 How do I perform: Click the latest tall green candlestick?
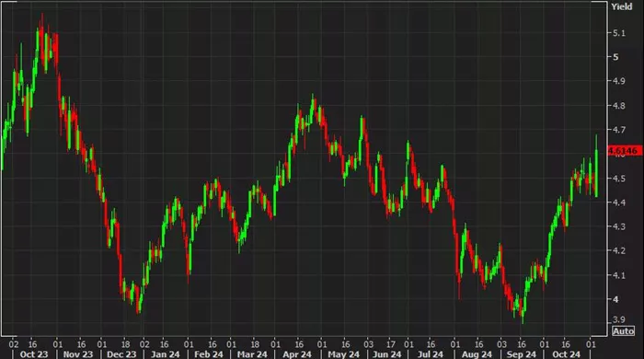pyautogui.click(x=596, y=167)
